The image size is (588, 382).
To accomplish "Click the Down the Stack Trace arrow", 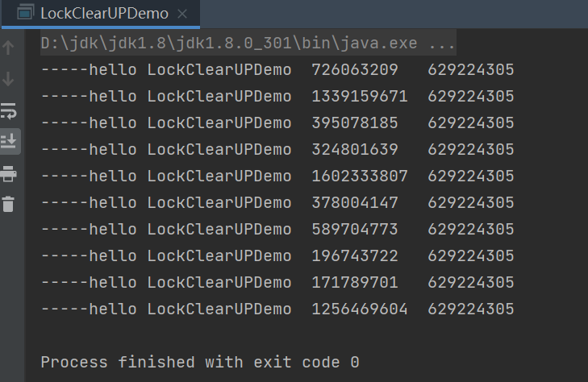I will coord(9,78).
